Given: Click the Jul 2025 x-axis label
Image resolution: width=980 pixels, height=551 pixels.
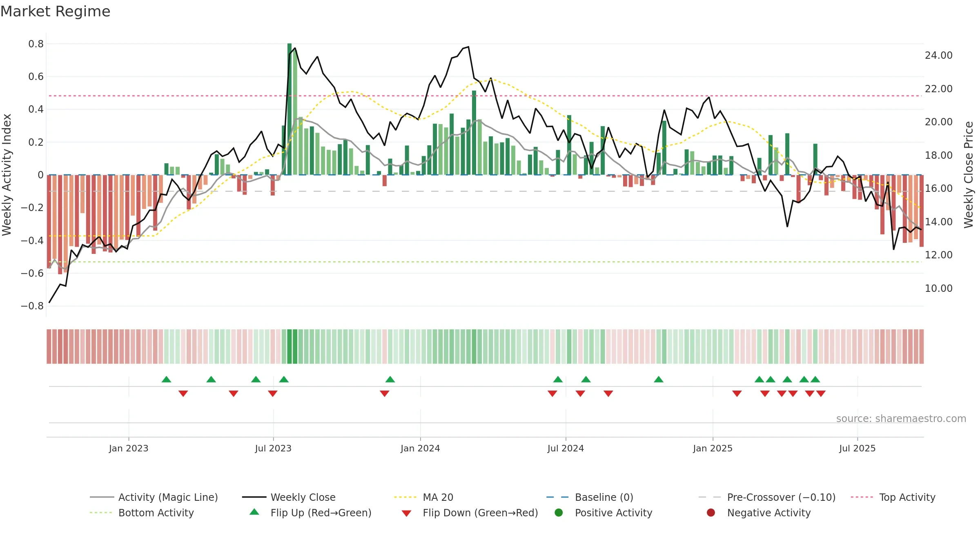Looking at the screenshot, I should (857, 448).
